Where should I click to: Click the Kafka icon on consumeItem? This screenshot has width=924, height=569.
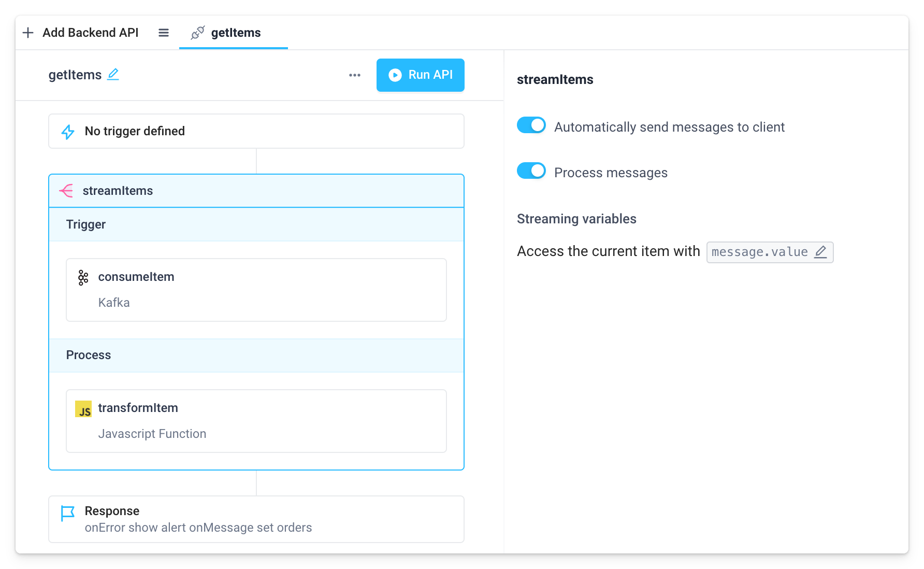(x=83, y=278)
